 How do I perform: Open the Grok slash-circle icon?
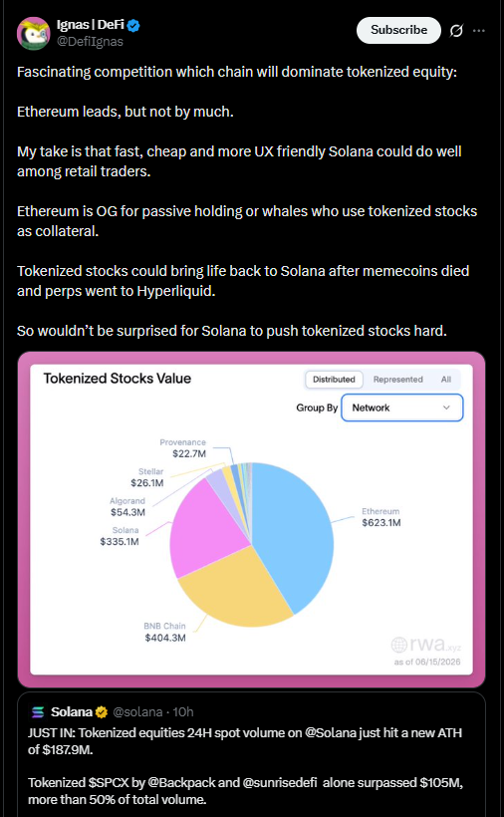pyautogui.click(x=455, y=31)
